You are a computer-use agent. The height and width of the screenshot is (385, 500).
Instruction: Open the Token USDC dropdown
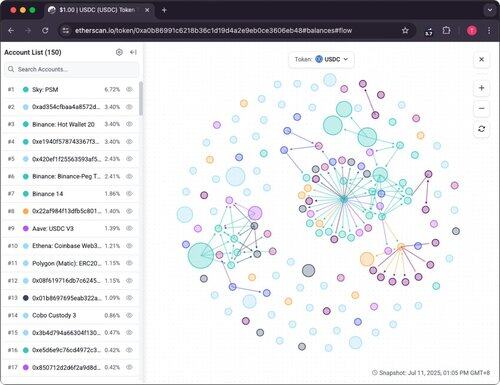coord(321,59)
